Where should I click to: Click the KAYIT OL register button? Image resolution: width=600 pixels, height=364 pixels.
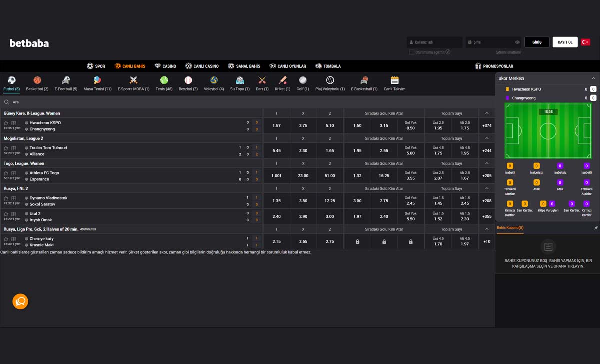click(565, 42)
